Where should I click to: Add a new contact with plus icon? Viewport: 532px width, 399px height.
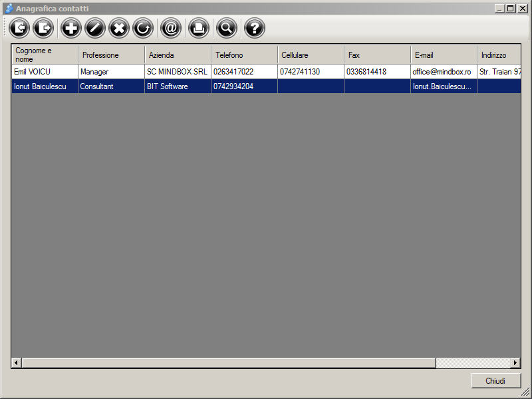pos(71,28)
